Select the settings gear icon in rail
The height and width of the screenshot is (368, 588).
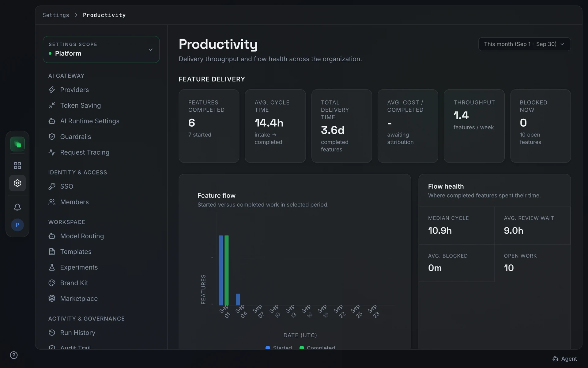pos(17,183)
